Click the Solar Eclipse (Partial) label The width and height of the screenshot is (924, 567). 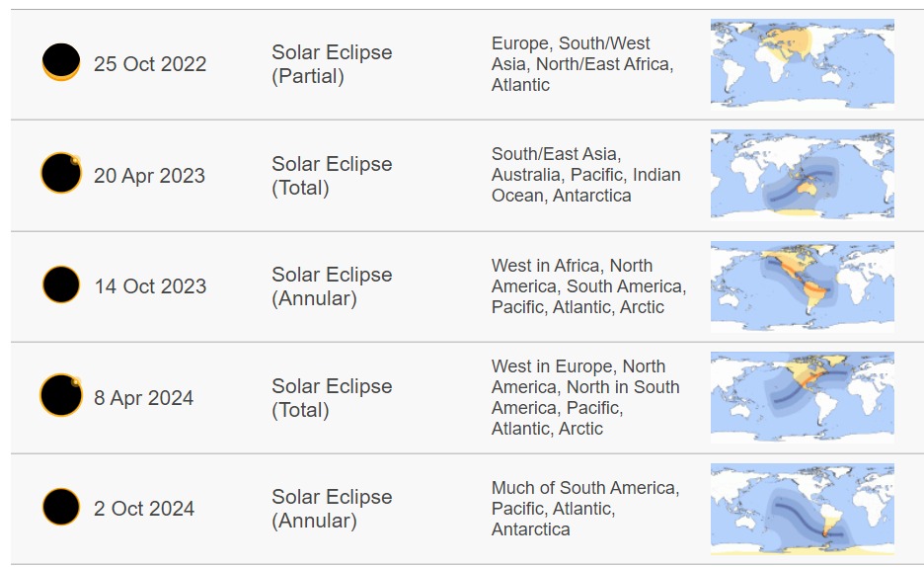[332, 63]
